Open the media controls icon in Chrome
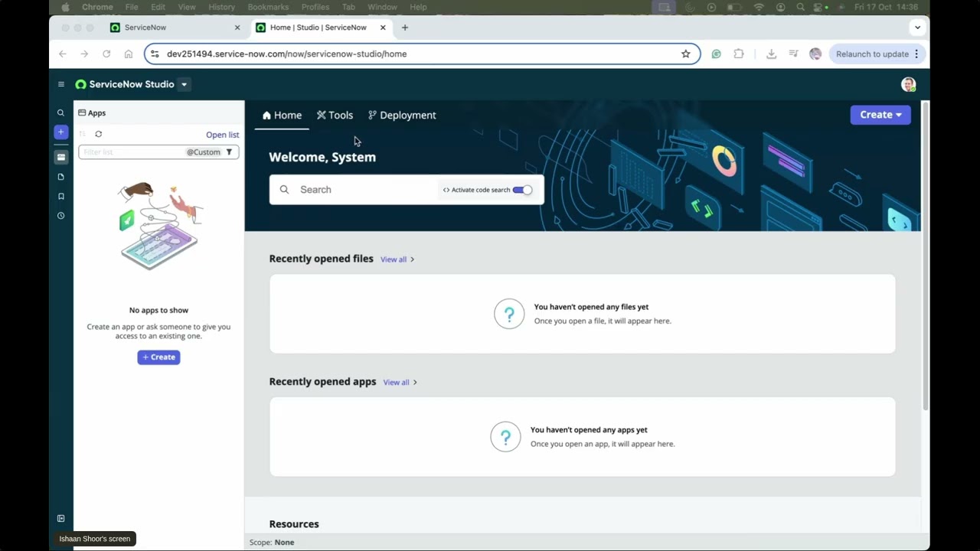Viewport: 980px width, 551px height. point(793,54)
